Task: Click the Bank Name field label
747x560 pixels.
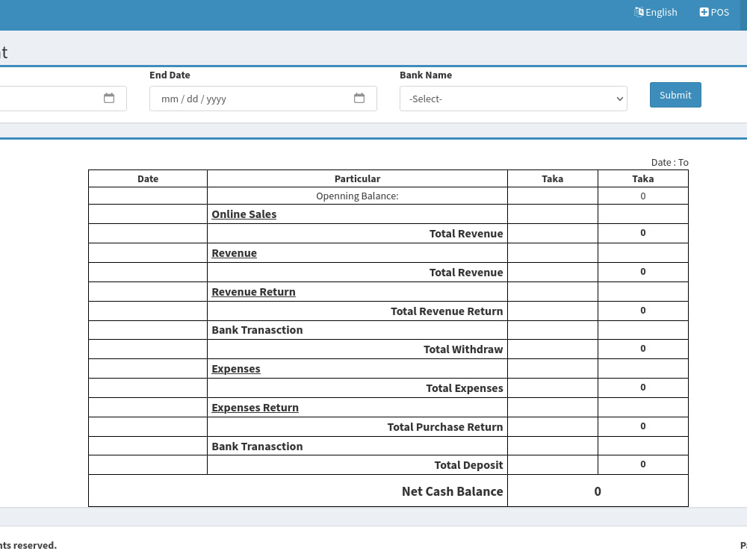Action: pyautogui.click(x=426, y=75)
